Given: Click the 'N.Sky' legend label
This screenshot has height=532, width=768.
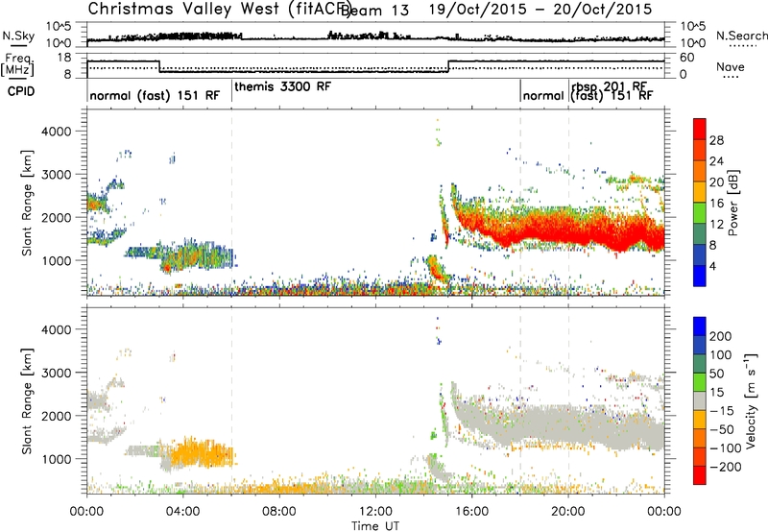Looking at the screenshot, I should tap(18, 36).
